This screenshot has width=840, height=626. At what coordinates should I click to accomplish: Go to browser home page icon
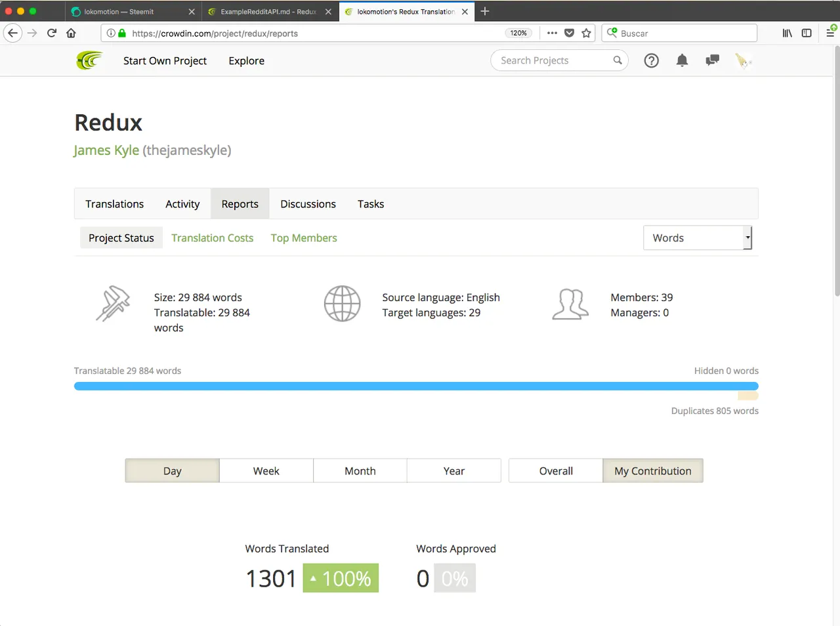coord(71,33)
